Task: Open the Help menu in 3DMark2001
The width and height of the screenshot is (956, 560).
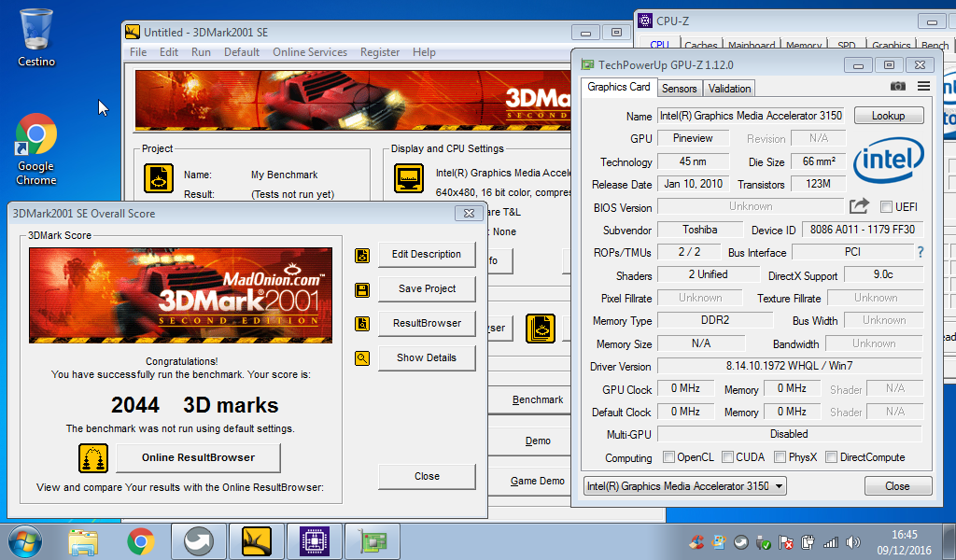Action: pyautogui.click(x=425, y=52)
